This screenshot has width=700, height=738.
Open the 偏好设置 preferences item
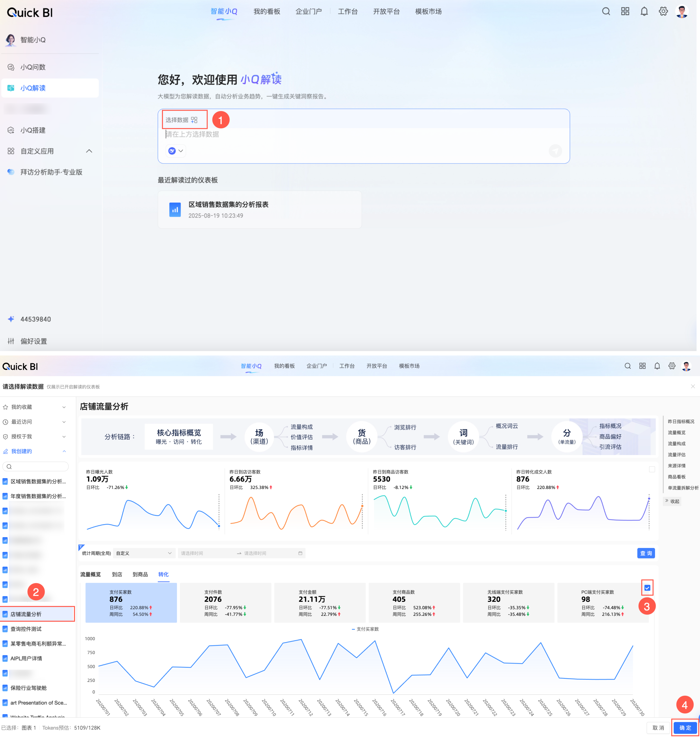point(34,341)
